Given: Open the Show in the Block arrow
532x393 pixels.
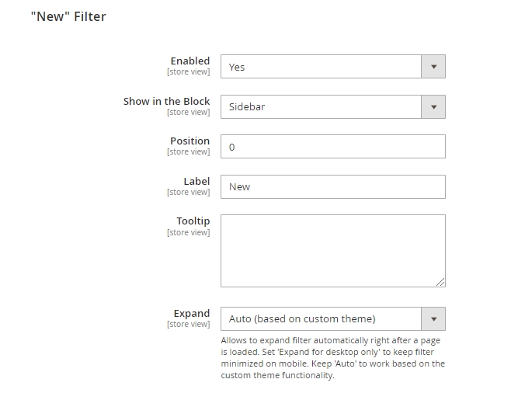Looking at the screenshot, I should click(433, 106).
